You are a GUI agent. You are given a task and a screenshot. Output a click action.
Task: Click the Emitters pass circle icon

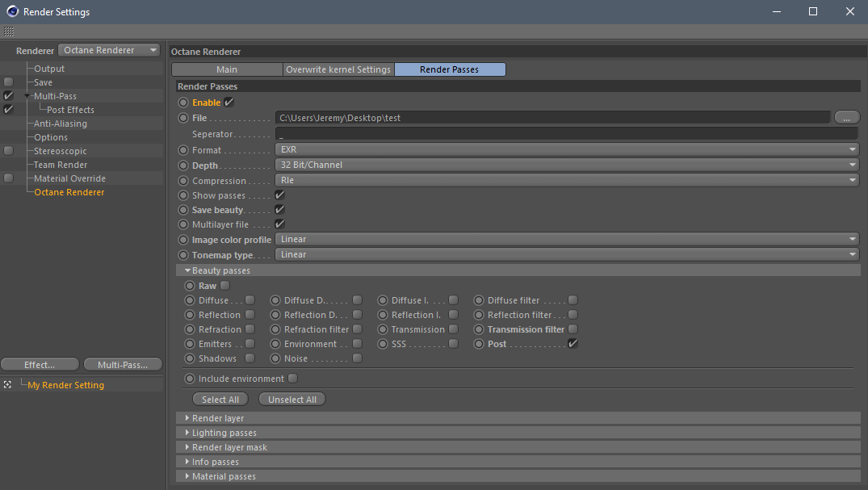click(190, 344)
